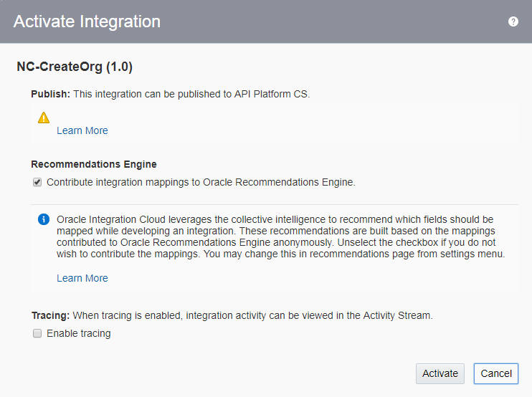532x397 pixels.
Task: Uncheck the Contribute integration mappings checkbox
Action: (37, 182)
